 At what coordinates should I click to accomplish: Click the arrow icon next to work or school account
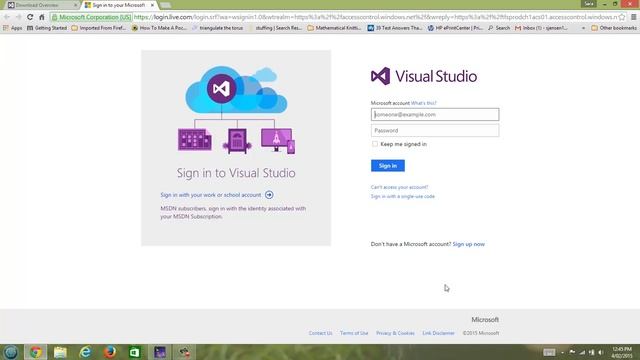[x=269, y=195]
